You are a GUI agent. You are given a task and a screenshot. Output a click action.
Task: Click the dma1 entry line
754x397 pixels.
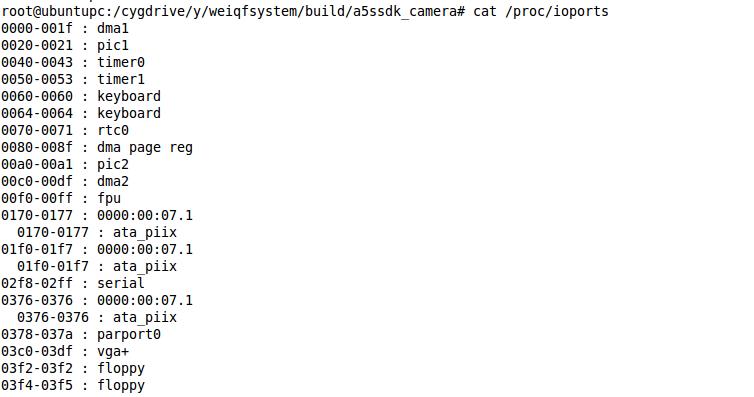(x=65, y=28)
